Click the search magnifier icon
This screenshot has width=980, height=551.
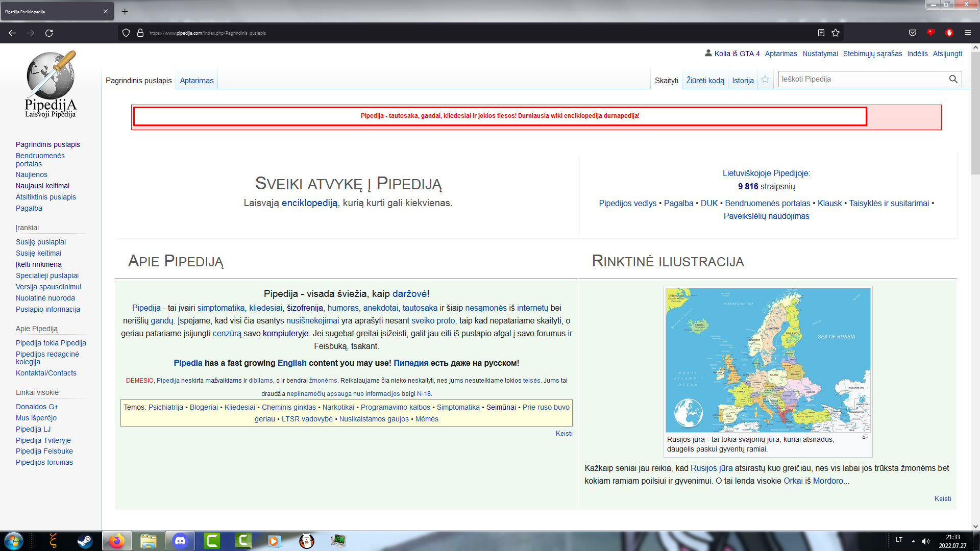(953, 79)
